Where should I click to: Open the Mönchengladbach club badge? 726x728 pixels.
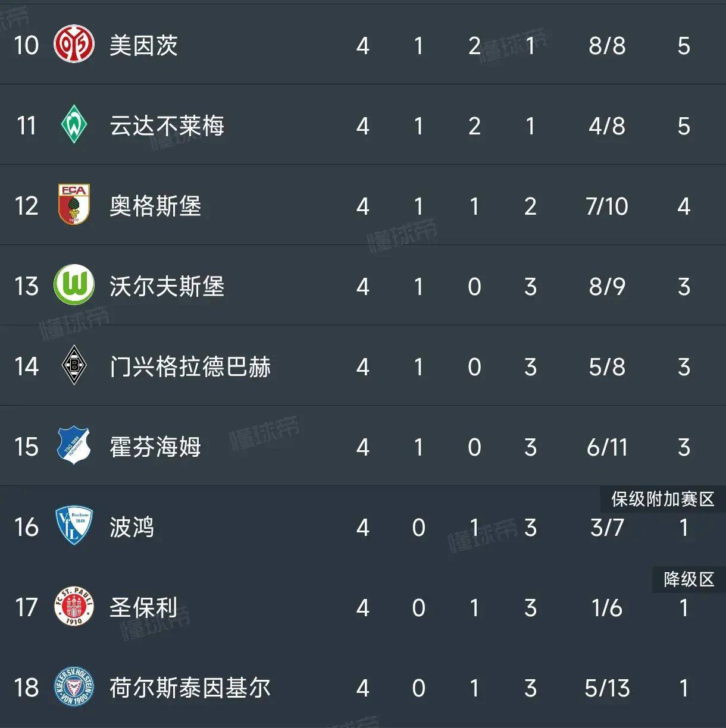click(74, 366)
